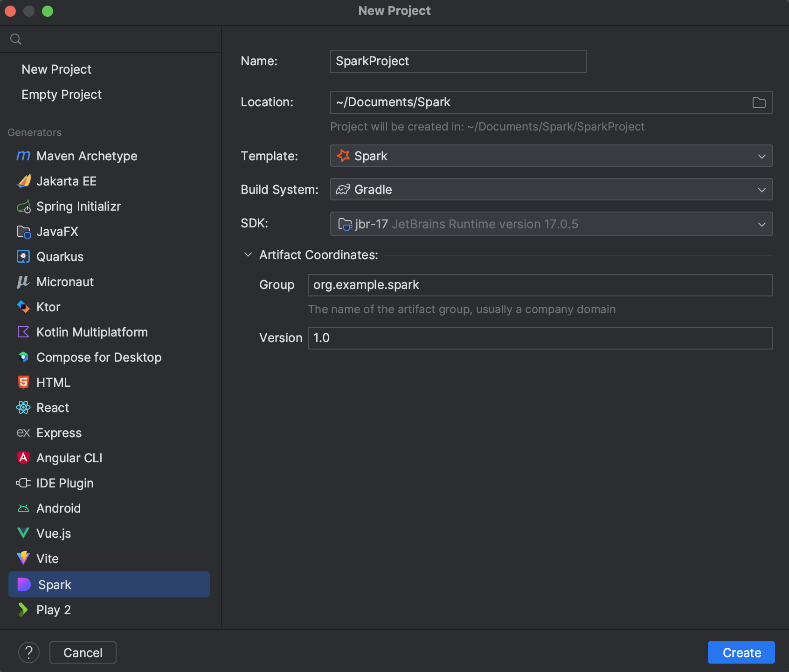Viewport: 789px width, 672px height.
Task: Collapse the Artifact Coordinates section
Action: pyautogui.click(x=248, y=255)
